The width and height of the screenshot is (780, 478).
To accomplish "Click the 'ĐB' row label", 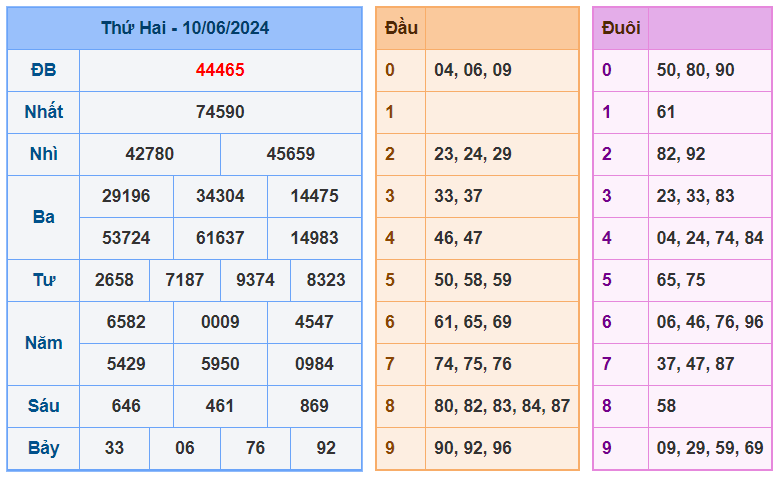I will point(43,70).
